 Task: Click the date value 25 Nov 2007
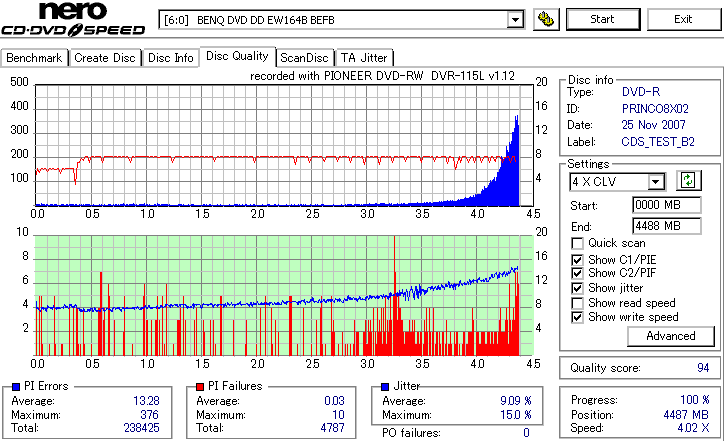point(653,125)
